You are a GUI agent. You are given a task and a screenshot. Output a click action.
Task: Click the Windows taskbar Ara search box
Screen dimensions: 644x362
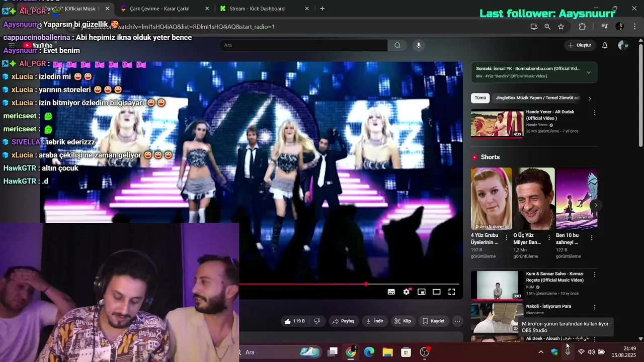click(279, 352)
